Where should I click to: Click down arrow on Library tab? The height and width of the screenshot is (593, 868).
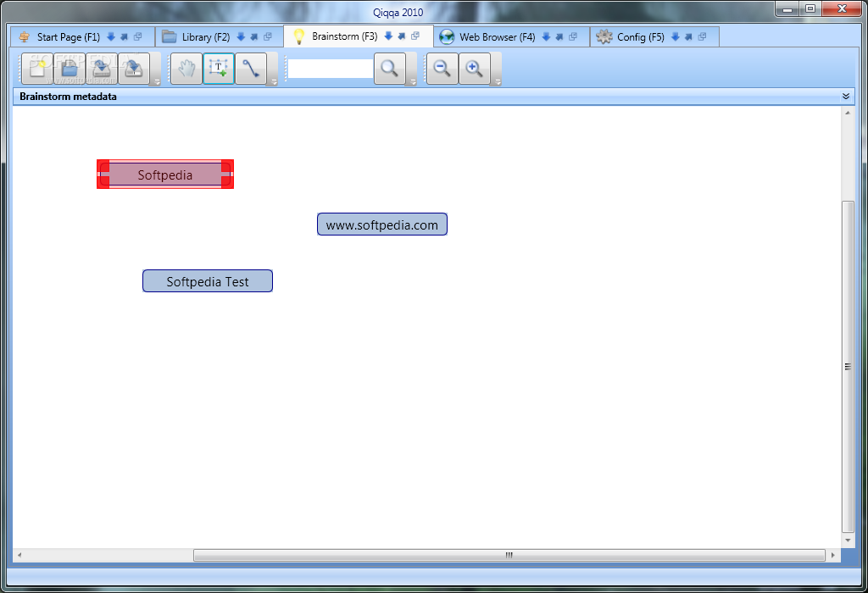(x=241, y=36)
